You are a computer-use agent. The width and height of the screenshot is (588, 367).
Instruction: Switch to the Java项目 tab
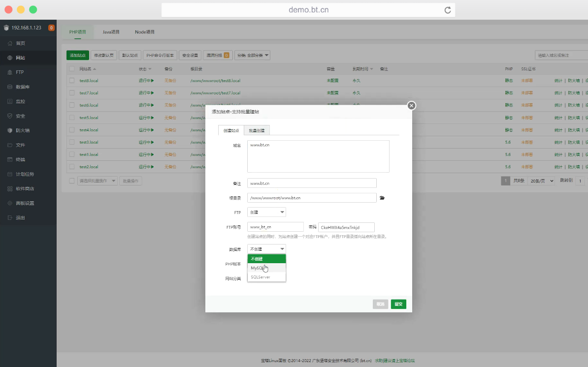[x=111, y=32]
